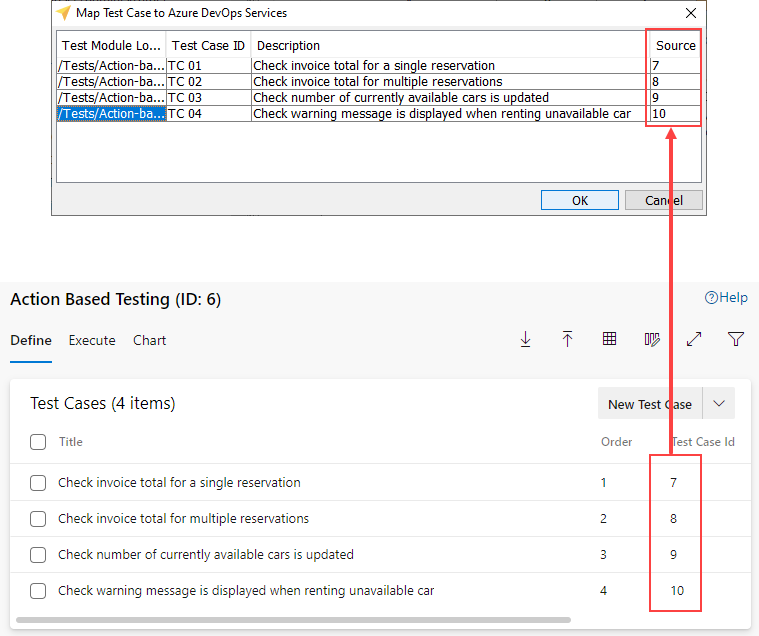This screenshot has width=759, height=636.
Task: Click the New Test Case button
Action: tap(650, 403)
